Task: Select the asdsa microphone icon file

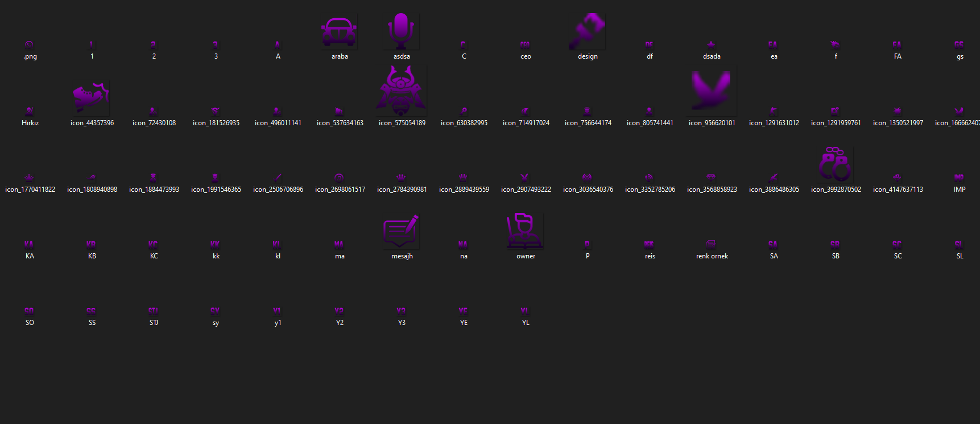Action: pyautogui.click(x=402, y=31)
